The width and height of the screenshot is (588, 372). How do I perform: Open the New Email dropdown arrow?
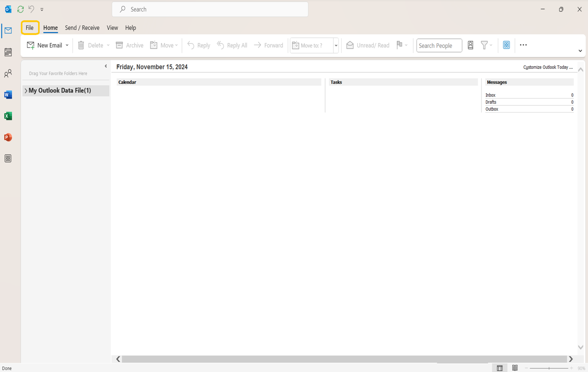tap(67, 45)
